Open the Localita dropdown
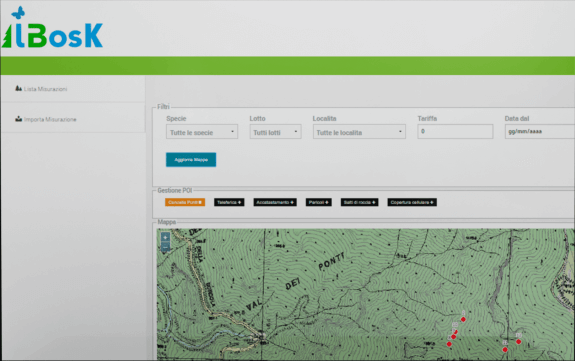This screenshot has height=361, width=575. click(359, 132)
